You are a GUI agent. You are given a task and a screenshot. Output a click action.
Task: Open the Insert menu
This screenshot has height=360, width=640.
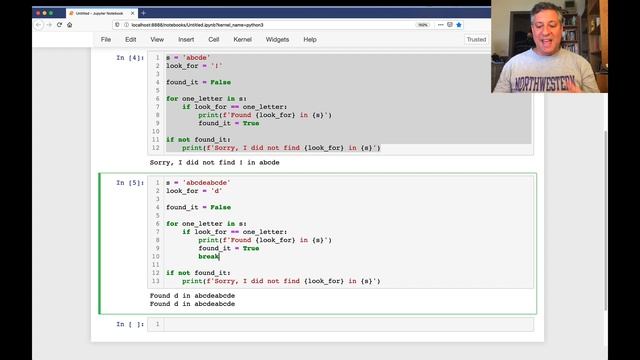click(186, 40)
